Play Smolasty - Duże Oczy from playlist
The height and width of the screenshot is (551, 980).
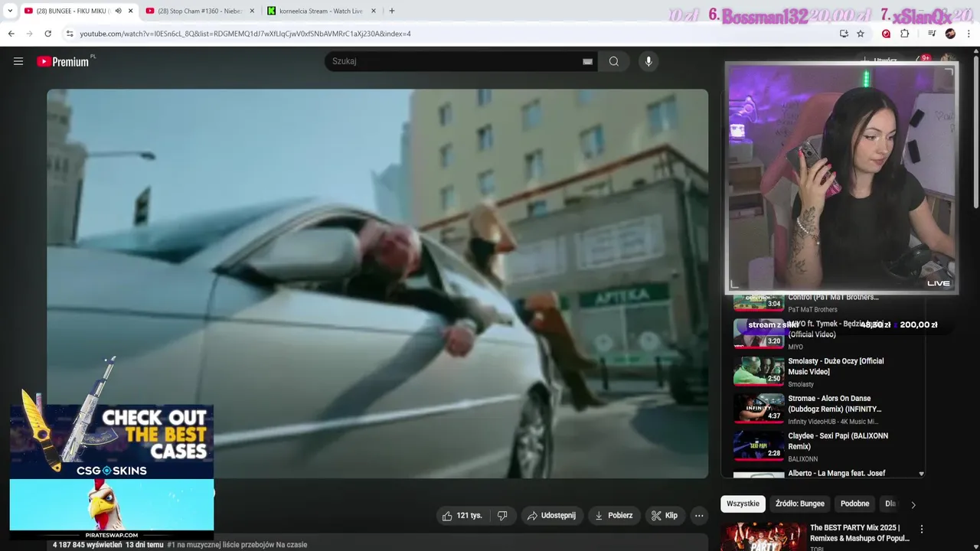click(822, 372)
